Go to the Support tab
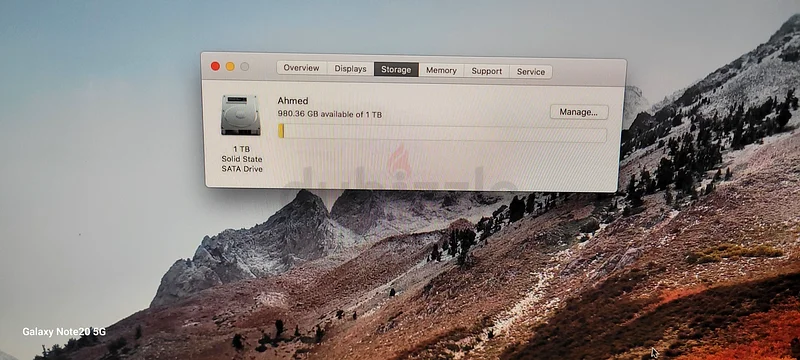Screen dimensions: 800x360 (x=487, y=71)
